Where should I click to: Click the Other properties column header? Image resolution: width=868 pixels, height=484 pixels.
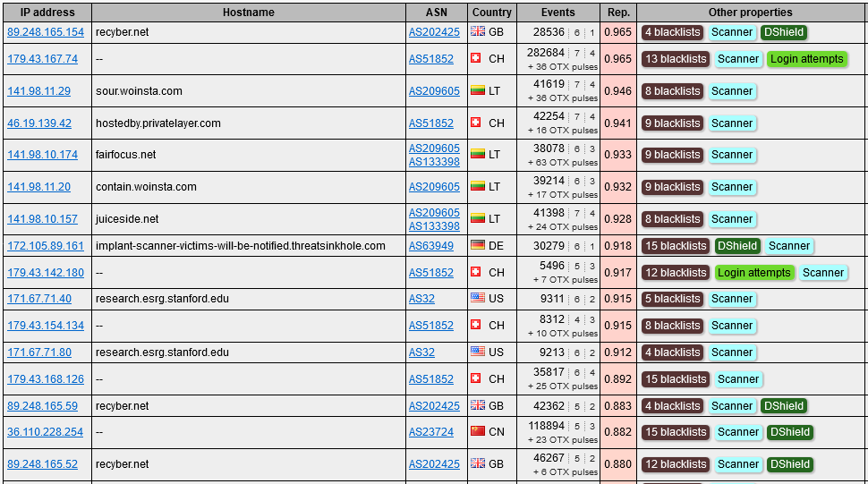(x=750, y=13)
